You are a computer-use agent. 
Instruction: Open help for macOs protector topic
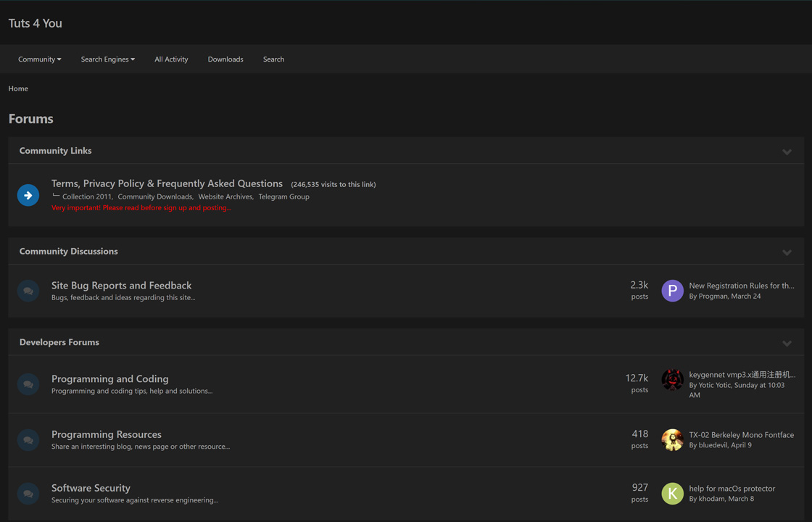click(x=732, y=489)
